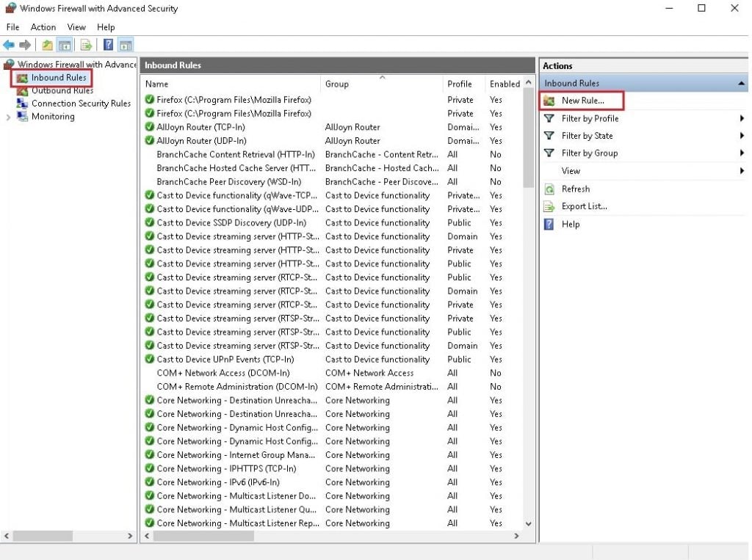Click the Back arrow toolbar icon
The height and width of the screenshot is (560, 752).
[x=9, y=45]
